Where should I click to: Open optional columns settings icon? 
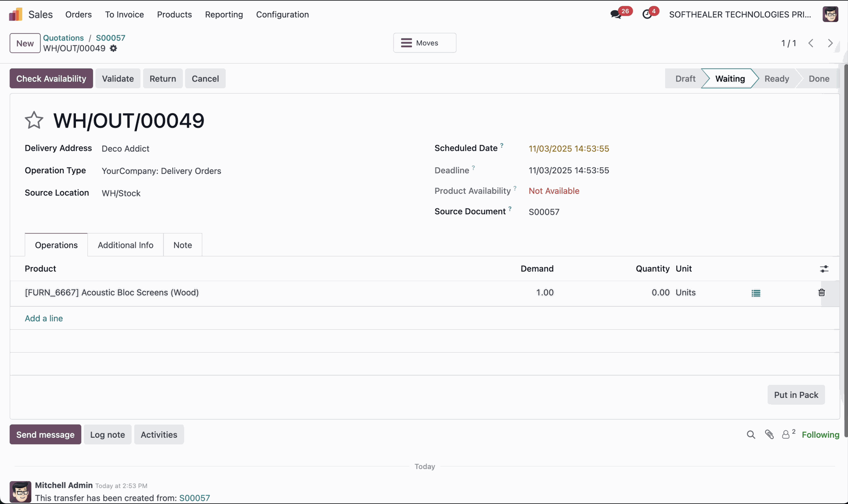824,269
